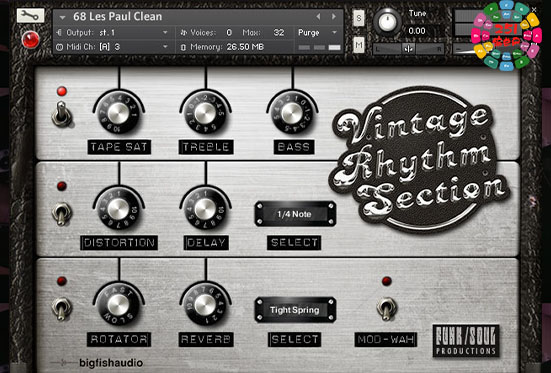Click the Reverb knob
This screenshot has width=551, height=373.
tap(205, 304)
